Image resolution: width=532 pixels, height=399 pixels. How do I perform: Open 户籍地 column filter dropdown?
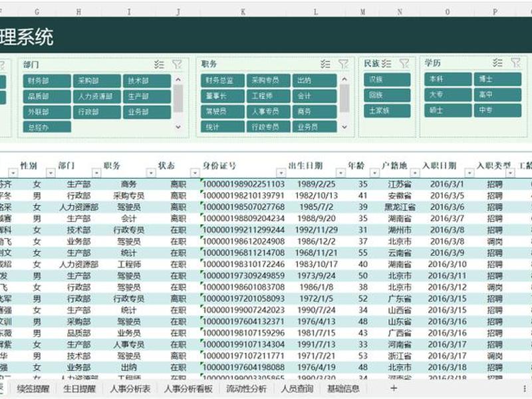coord(414,173)
